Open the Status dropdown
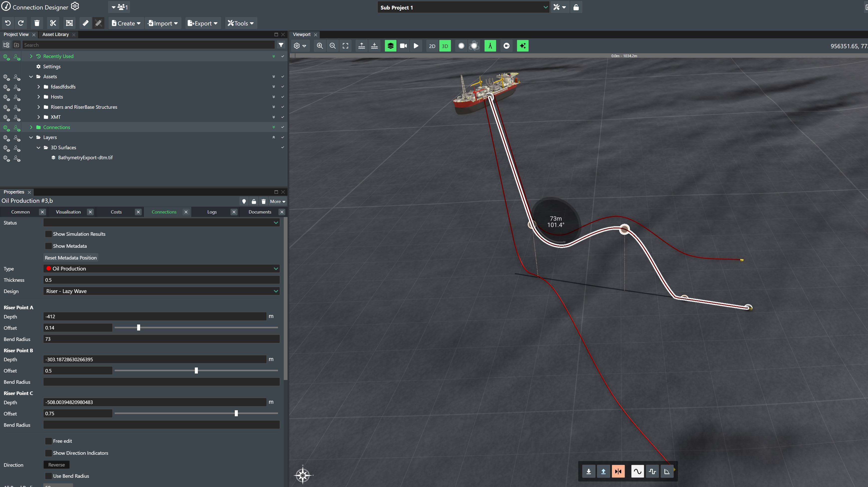This screenshot has width=868, height=487. (162, 222)
